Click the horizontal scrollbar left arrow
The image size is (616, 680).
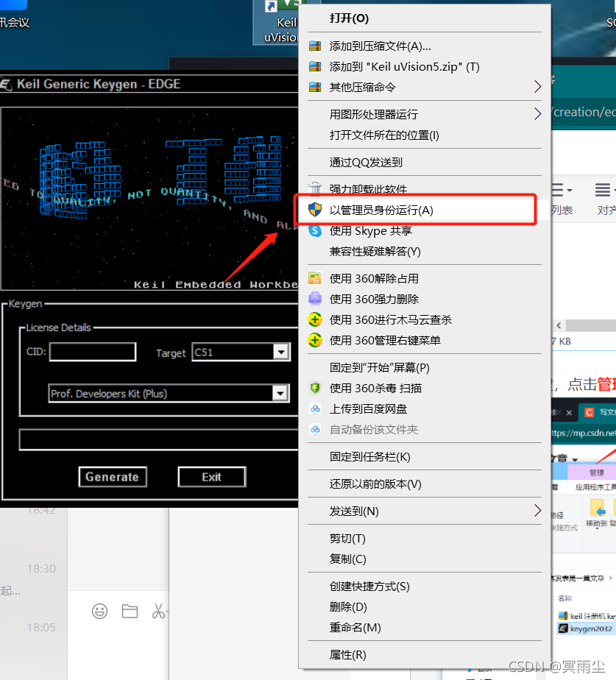click(x=559, y=325)
